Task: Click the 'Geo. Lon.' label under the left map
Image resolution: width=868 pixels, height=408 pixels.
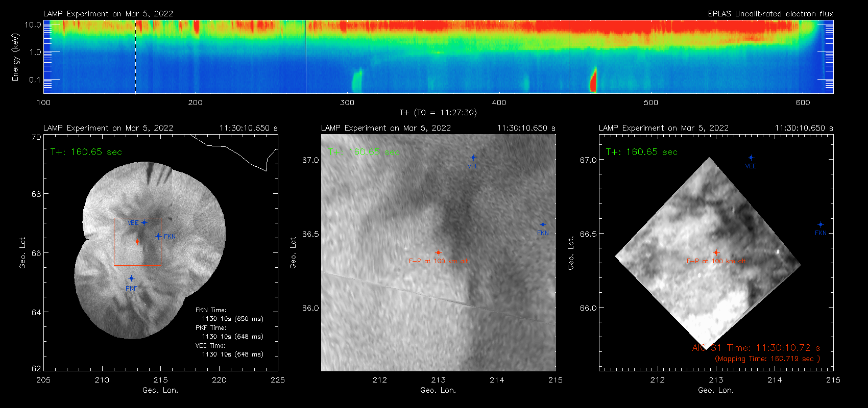Action: point(160,390)
